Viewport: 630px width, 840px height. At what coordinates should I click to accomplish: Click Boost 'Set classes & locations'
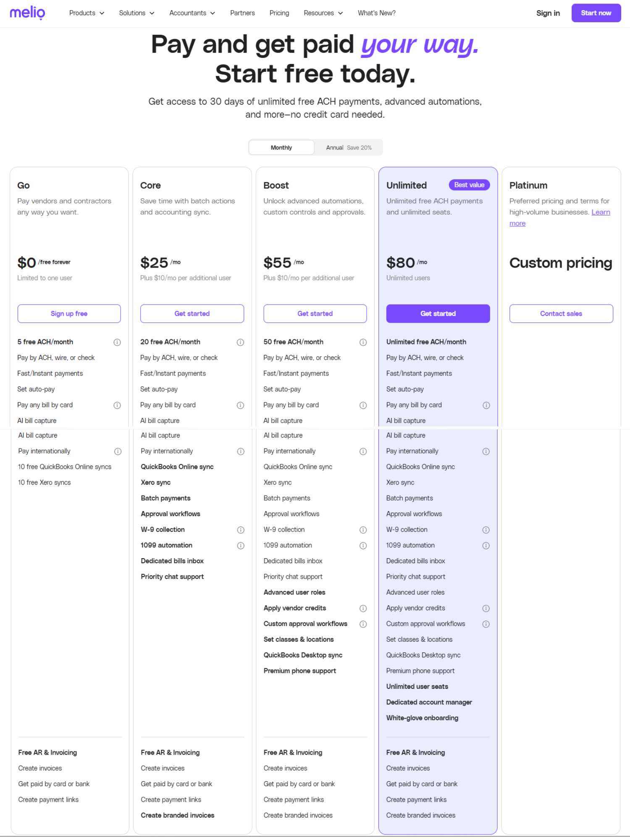pyautogui.click(x=299, y=640)
